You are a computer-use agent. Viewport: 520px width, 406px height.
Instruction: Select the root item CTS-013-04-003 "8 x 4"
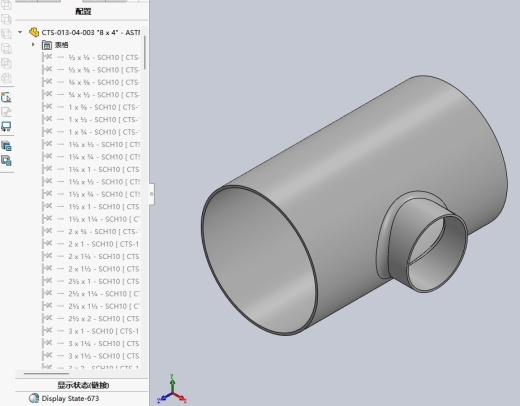click(90, 32)
